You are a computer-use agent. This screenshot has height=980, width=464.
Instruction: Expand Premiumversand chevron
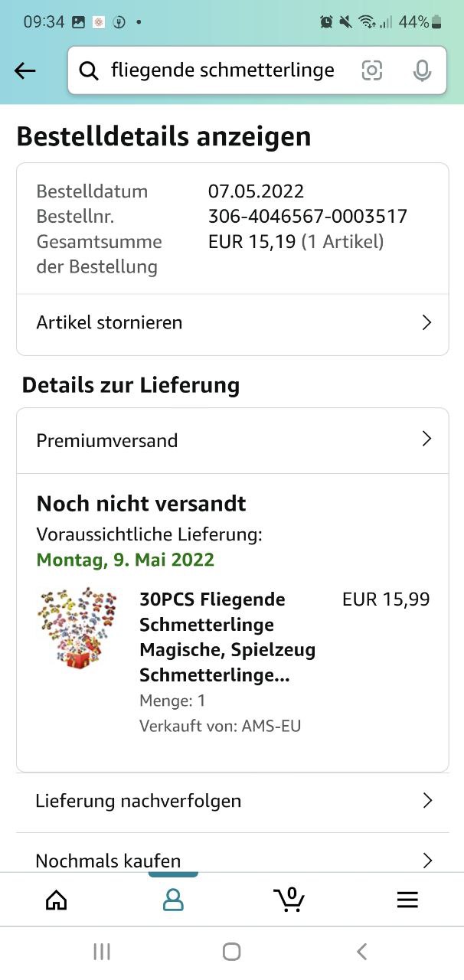coord(427,439)
